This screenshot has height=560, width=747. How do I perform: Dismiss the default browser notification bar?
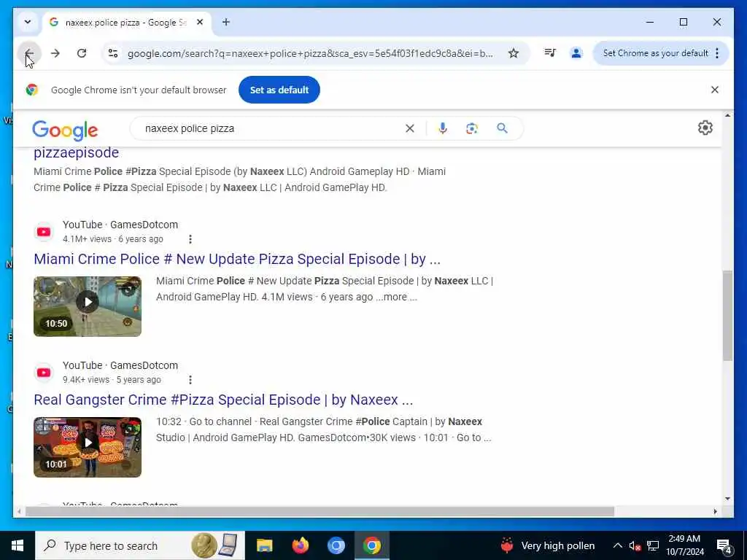point(715,90)
